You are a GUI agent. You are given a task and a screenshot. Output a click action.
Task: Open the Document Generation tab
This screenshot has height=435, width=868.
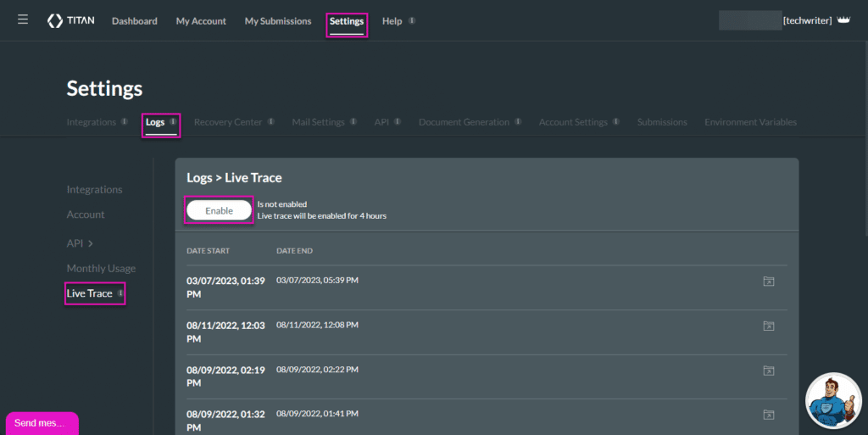[x=464, y=122]
